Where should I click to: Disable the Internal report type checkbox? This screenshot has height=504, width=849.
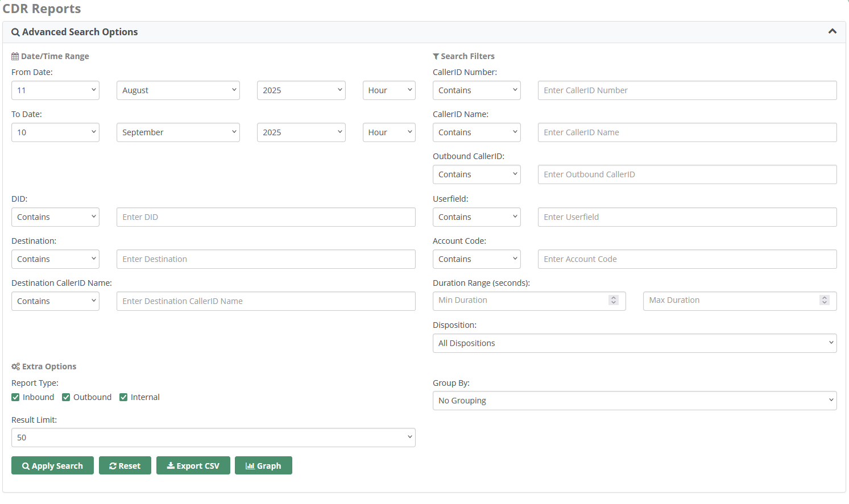click(x=123, y=397)
